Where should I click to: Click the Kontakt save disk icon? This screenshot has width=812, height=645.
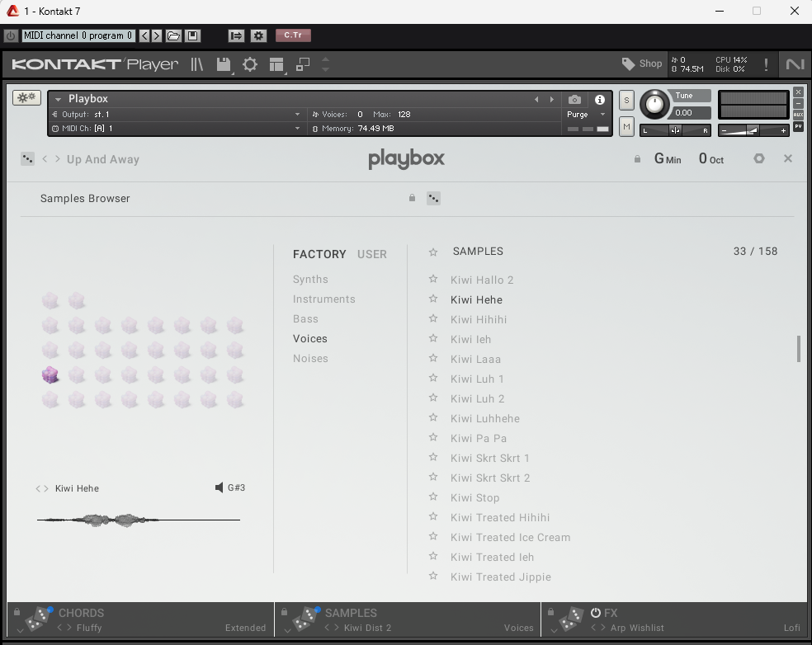(x=223, y=64)
